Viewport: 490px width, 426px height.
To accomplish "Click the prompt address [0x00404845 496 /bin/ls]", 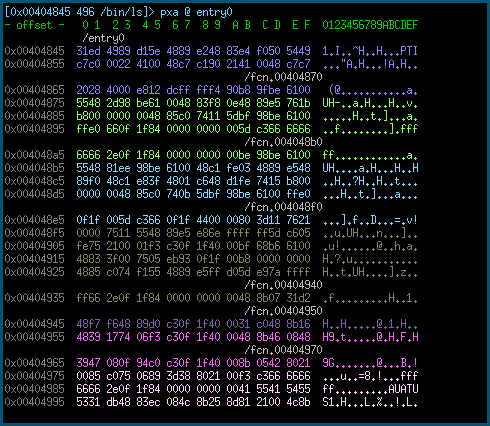I will tap(79, 12).
